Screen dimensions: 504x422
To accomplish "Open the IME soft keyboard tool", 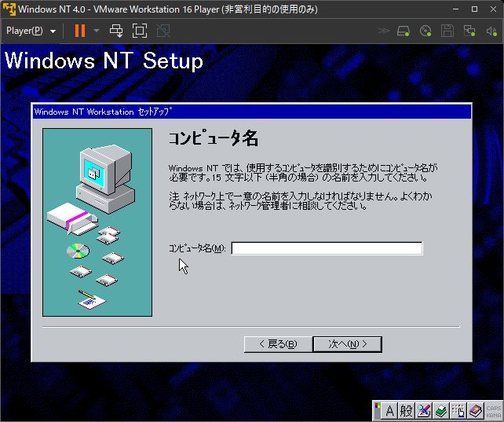I will [x=458, y=411].
